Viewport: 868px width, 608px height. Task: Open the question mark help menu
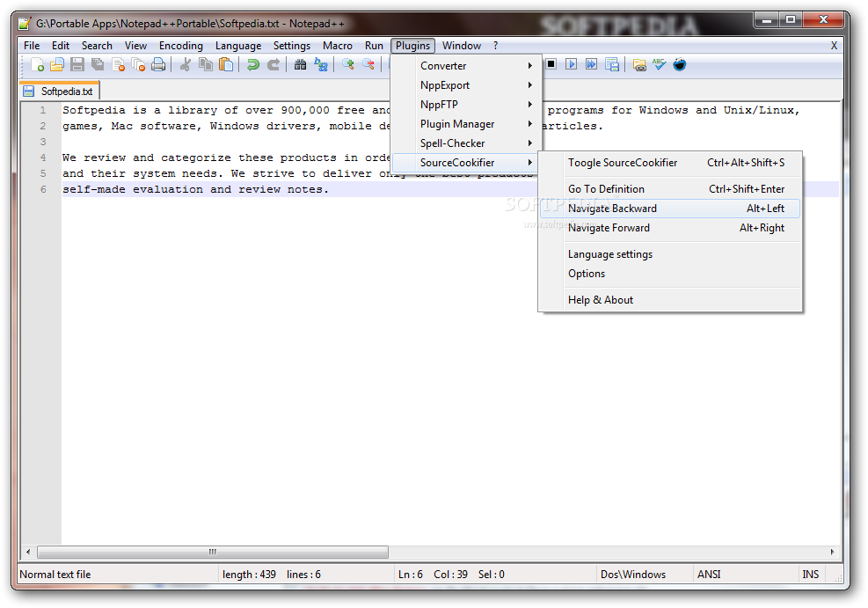[495, 46]
